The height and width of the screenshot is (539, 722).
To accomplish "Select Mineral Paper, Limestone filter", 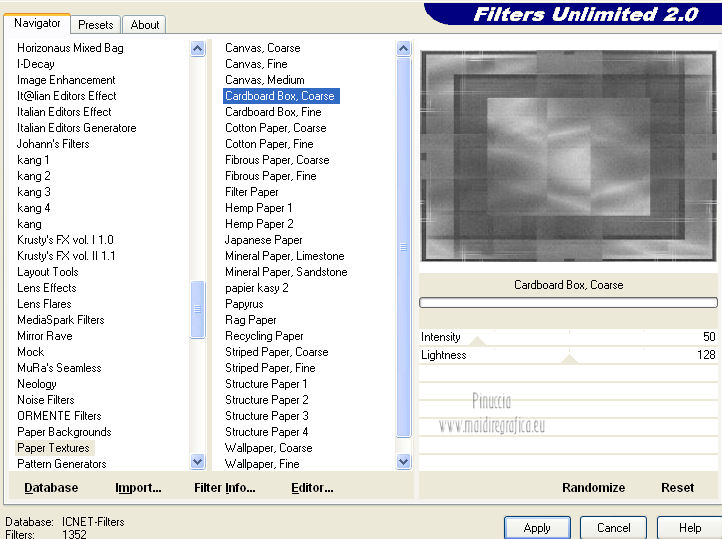I will point(285,256).
